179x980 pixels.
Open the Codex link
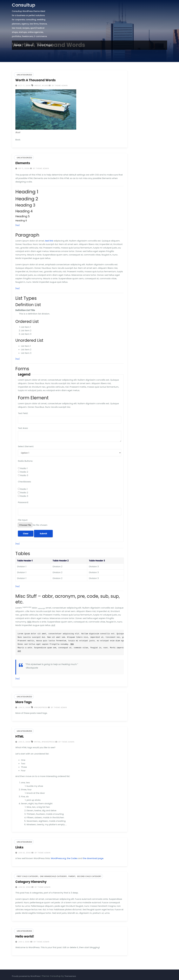[x=72, y=858]
